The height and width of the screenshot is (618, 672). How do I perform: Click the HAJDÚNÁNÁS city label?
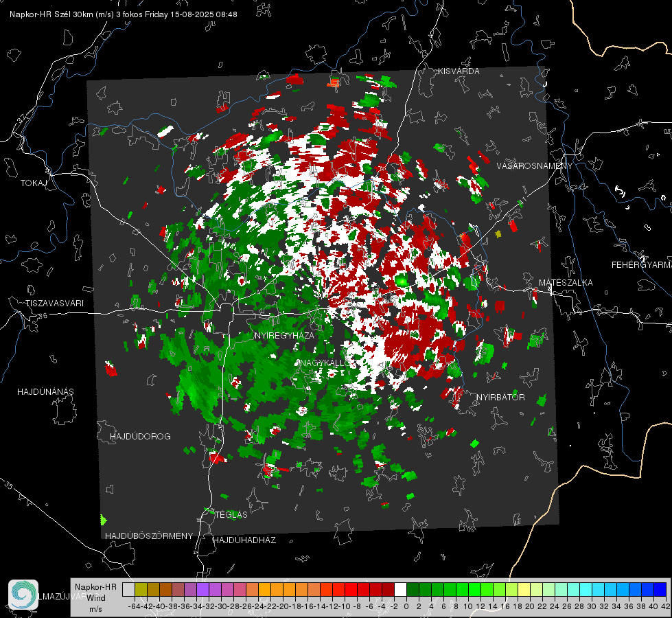coord(45,392)
